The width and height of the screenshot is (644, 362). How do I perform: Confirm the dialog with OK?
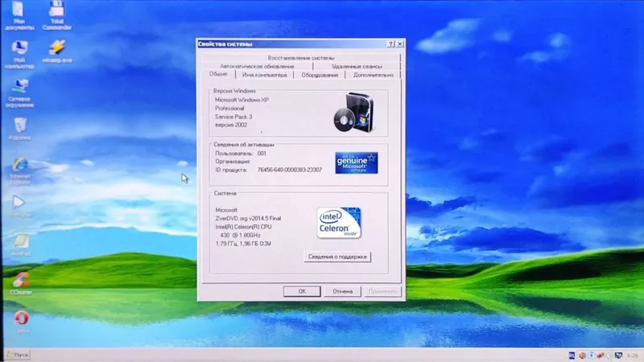click(302, 291)
